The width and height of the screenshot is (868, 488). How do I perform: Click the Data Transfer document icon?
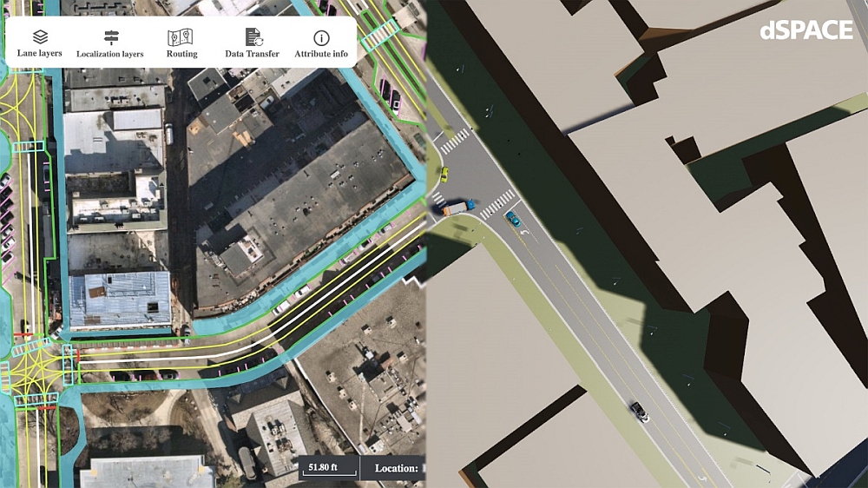(253, 37)
